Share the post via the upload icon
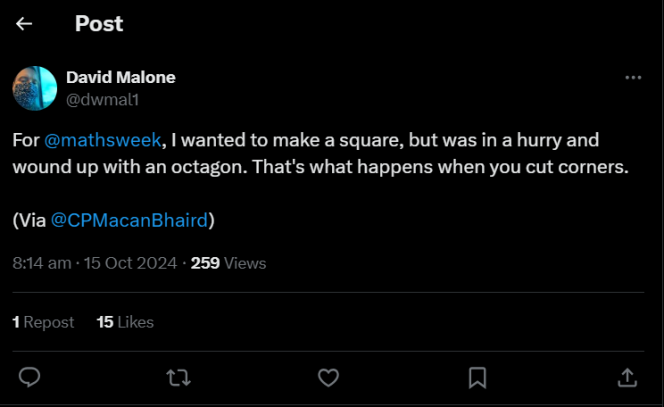Image resolution: width=664 pixels, height=407 pixels. coord(627,376)
